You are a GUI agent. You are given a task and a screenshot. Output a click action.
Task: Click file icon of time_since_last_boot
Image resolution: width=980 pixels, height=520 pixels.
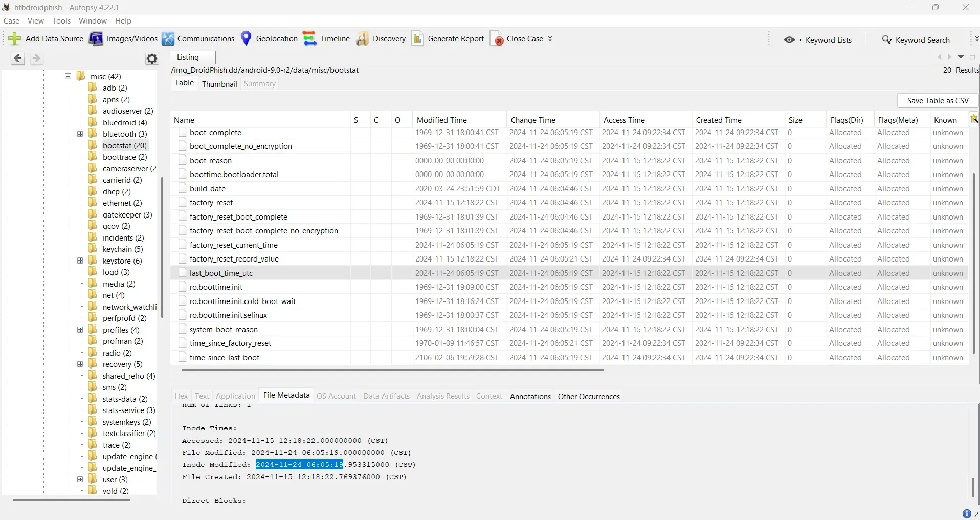[x=183, y=357]
